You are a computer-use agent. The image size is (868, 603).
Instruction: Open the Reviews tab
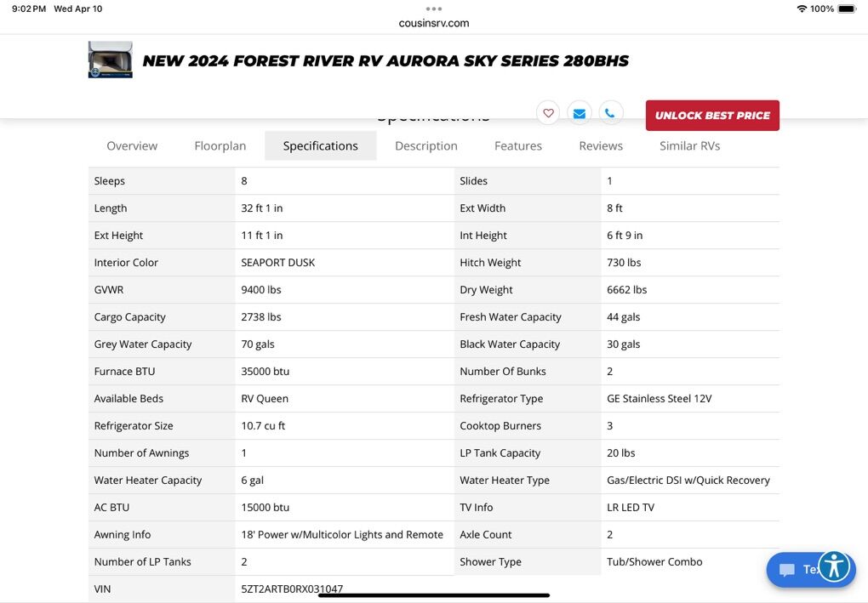(601, 146)
